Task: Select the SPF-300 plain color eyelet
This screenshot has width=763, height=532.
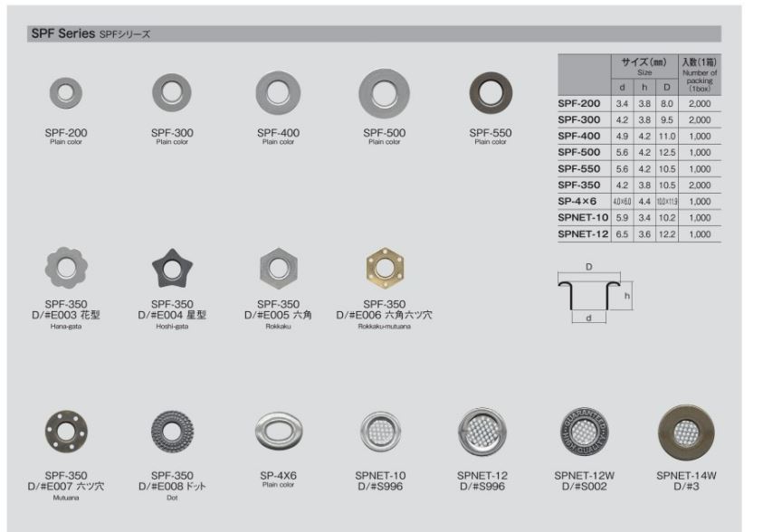Action: pos(172,91)
